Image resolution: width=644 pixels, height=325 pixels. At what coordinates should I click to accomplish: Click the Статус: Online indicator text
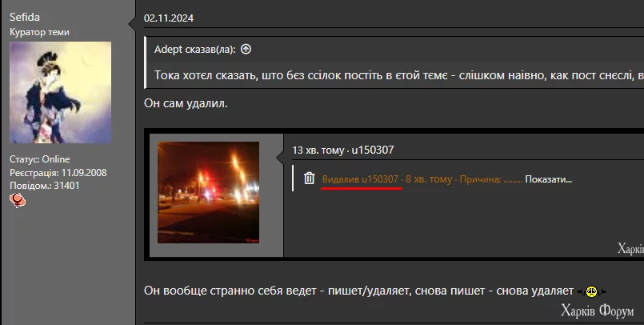[x=40, y=159]
